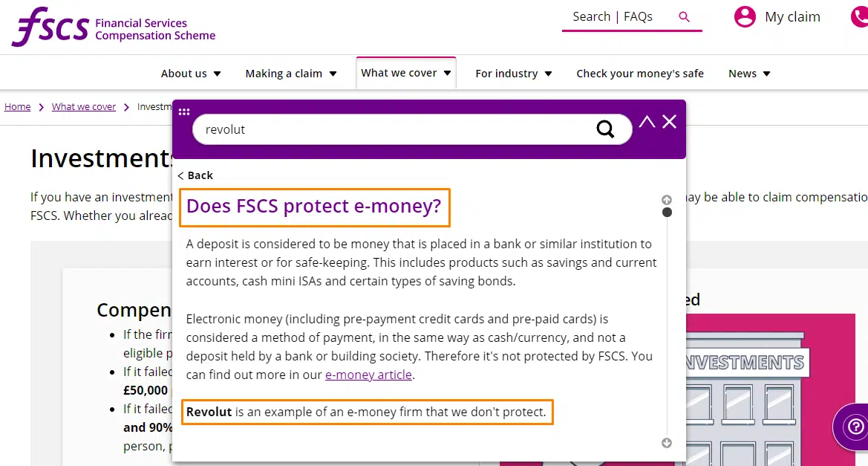Image resolution: width=868 pixels, height=466 pixels.
Task: Expand the For industry dropdown
Action: pyautogui.click(x=513, y=73)
